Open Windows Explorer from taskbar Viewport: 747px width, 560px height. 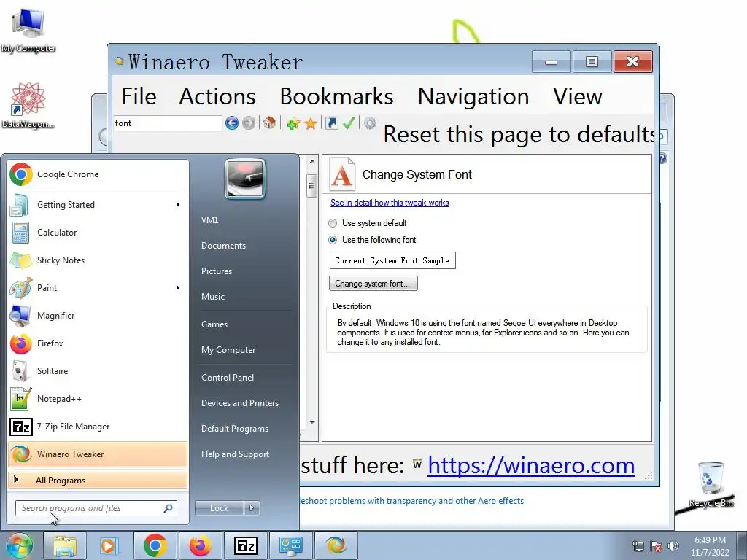point(65,545)
